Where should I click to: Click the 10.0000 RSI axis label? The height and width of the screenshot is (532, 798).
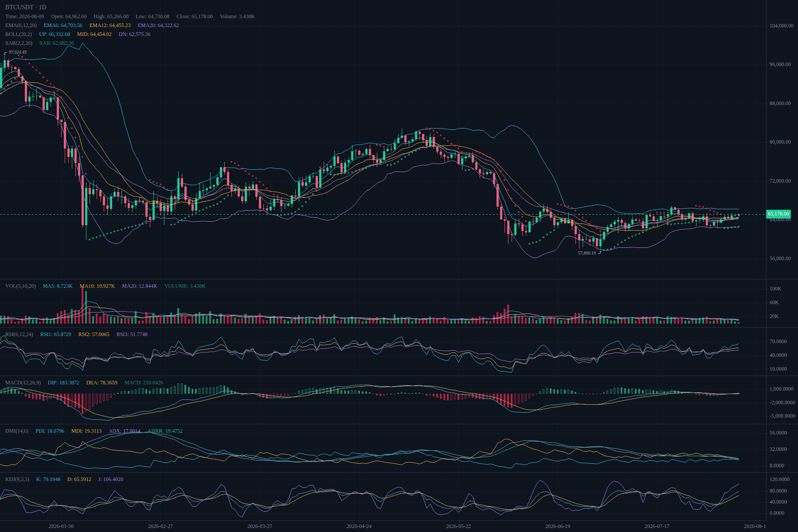[778, 369]
